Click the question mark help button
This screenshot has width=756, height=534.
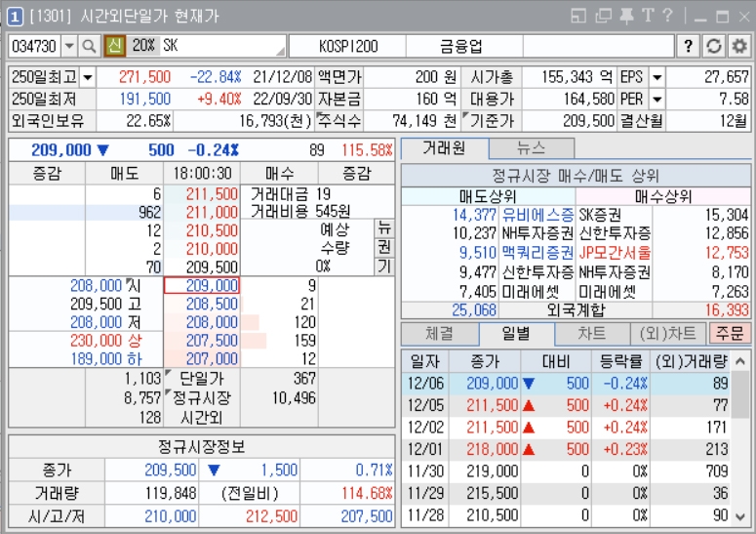point(688,46)
